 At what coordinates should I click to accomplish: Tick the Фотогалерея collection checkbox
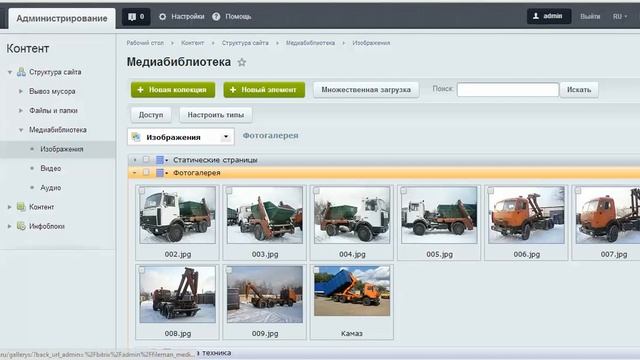[146, 173]
